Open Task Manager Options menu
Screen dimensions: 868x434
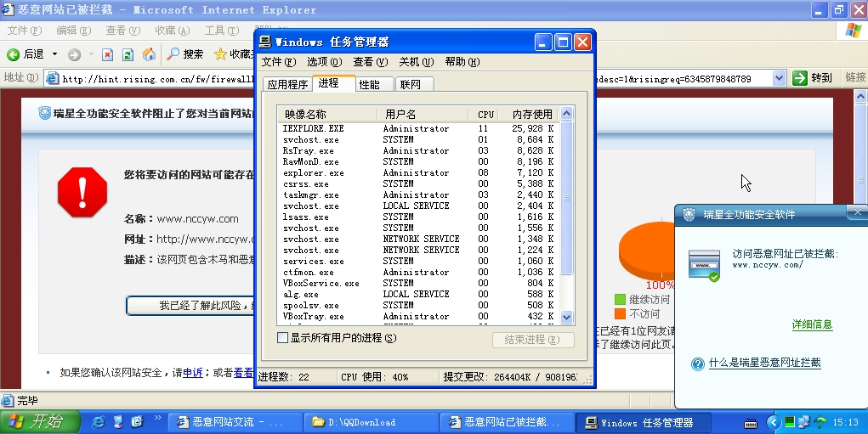pos(325,62)
